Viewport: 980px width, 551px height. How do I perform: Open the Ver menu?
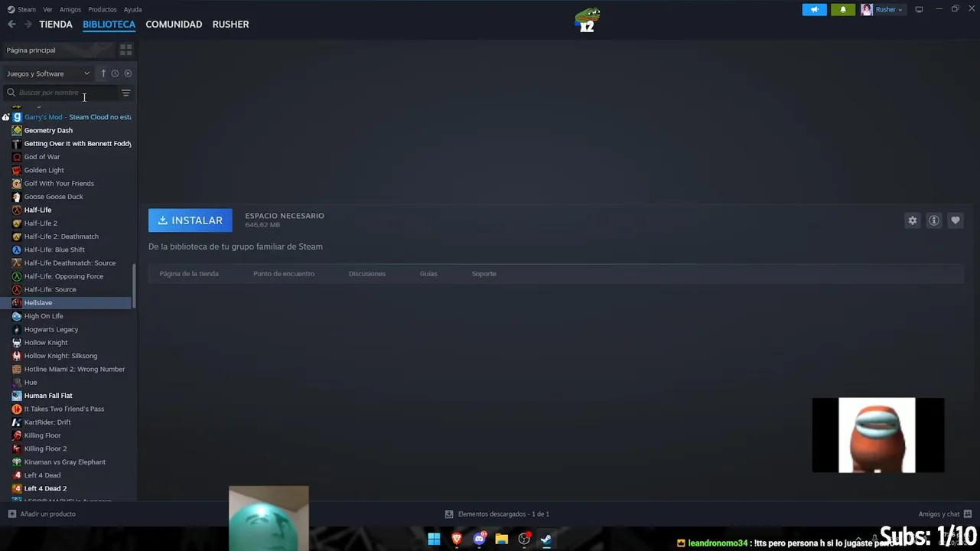coord(47,9)
